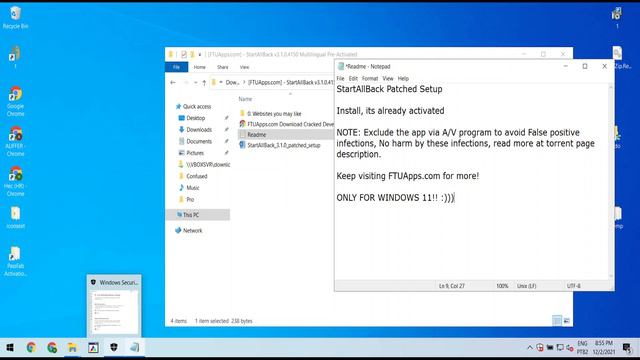
Task: Click 'Unix (LF)' in Notepad status bar
Action: coord(527,286)
